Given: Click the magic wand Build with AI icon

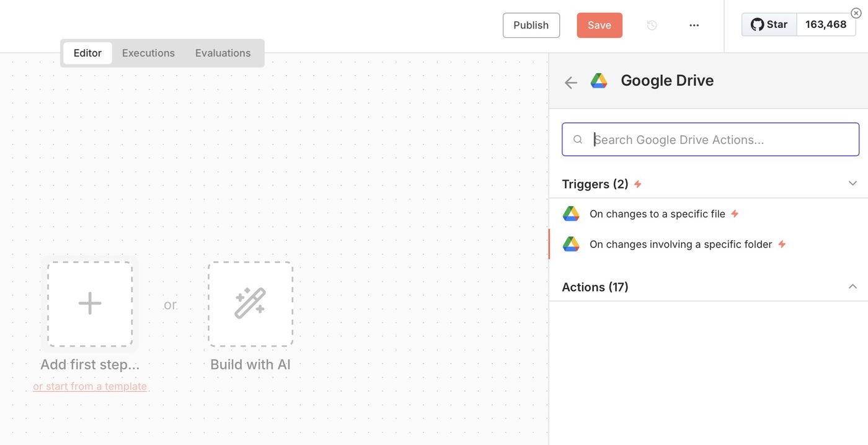Looking at the screenshot, I should 250,303.
